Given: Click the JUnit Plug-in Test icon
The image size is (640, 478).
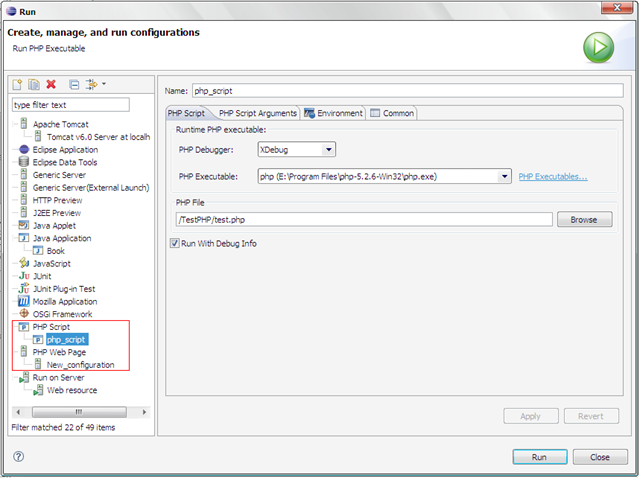Looking at the screenshot, I should tap(24, 289).
